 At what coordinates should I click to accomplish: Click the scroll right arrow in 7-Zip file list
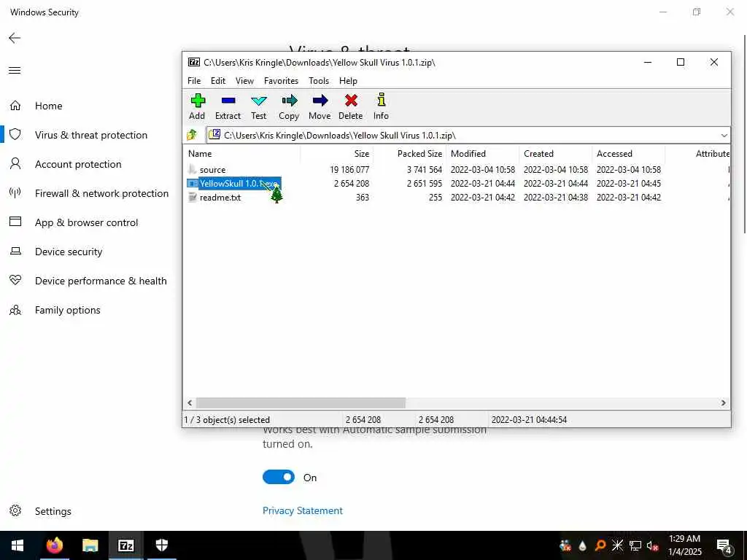723,402
